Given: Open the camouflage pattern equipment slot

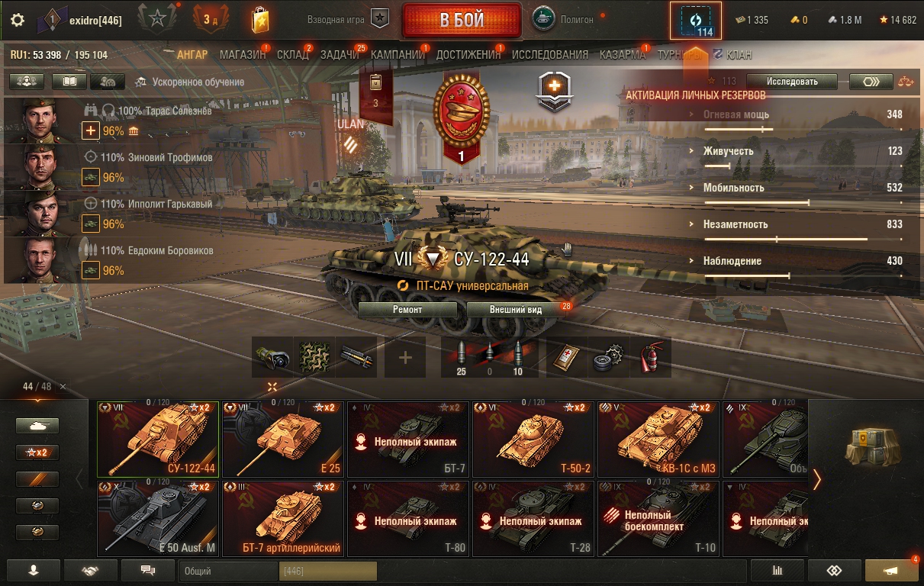Looking at the screenshot, I should pyautogui.click(x=314, y=357).
